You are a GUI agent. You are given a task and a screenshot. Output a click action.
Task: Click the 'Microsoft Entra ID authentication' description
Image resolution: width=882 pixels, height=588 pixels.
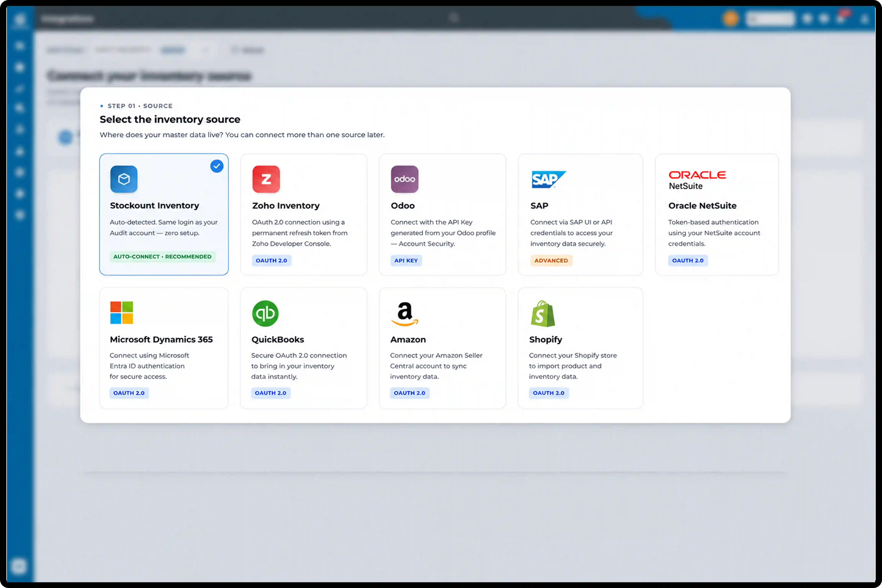point(149,366)
